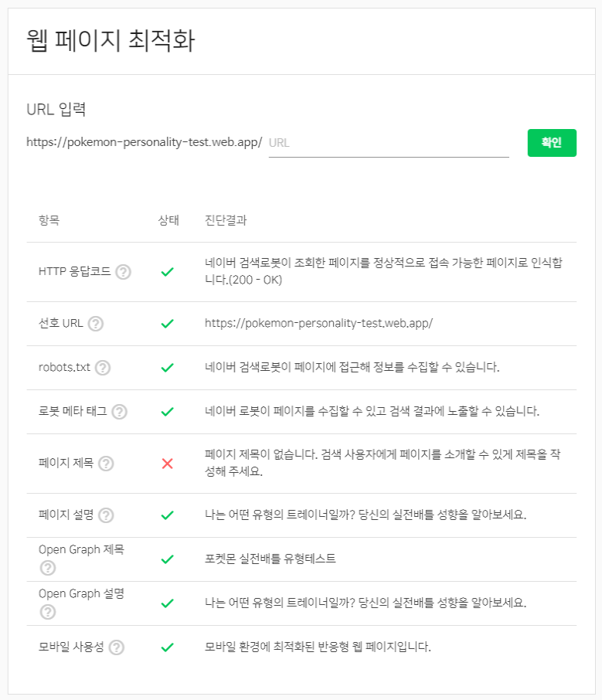The image size is (602, 700).
Task: Click the help icon for 페이지 설명
Action: (106, 515)
